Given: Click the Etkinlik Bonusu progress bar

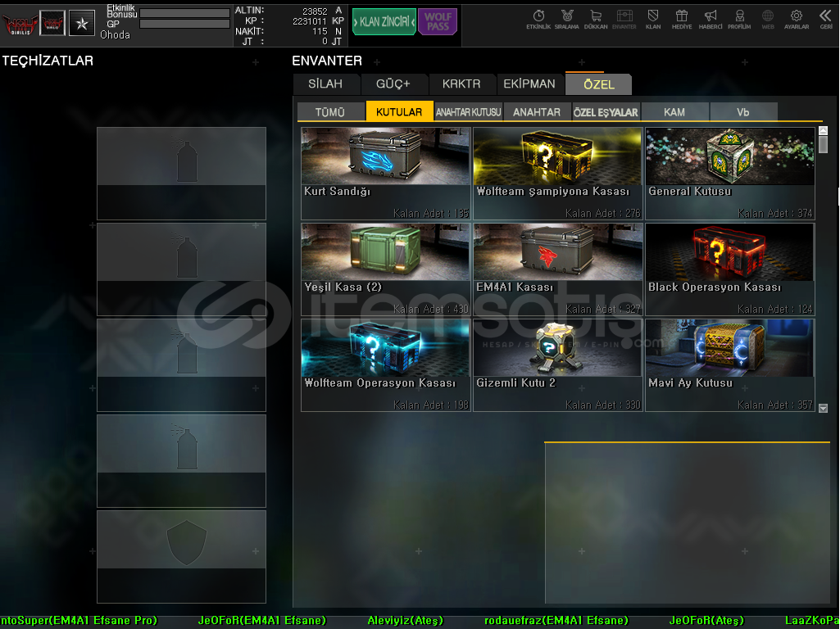Looking at the screenshot, I should [185, 13].
